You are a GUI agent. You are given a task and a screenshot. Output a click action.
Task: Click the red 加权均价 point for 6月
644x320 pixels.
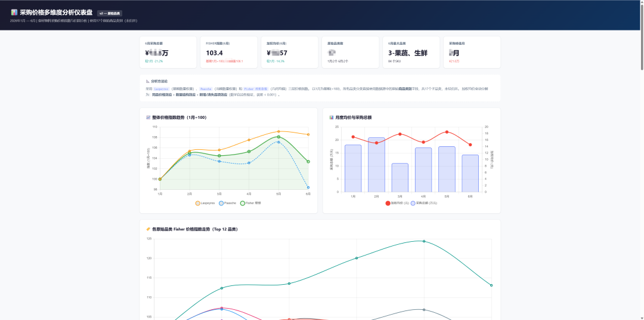[470, 145]
